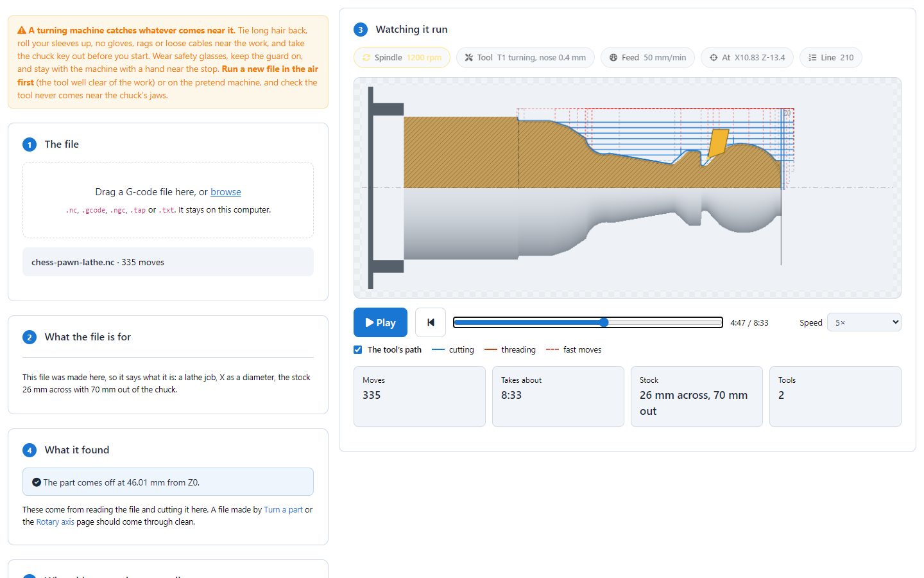Uncheck The tool's path checkbox
This screenshot has width=924, height=578.
(x=358, y=350)
